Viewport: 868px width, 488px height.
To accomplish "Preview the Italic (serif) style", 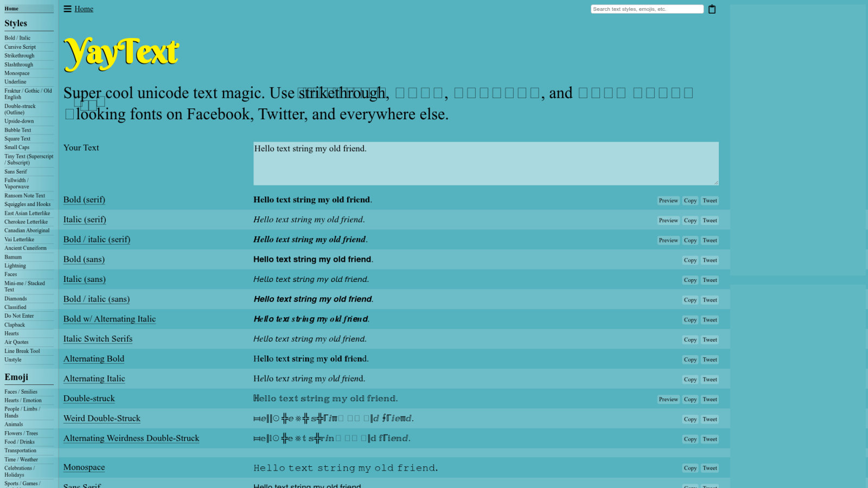I will 668,221.
